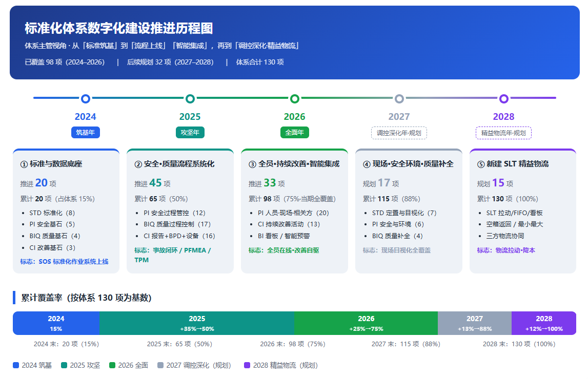Click the main title 标准化体系数字化建设推进历程图
The width and height of the screenshot is (588, 379).
coord(119,29)
